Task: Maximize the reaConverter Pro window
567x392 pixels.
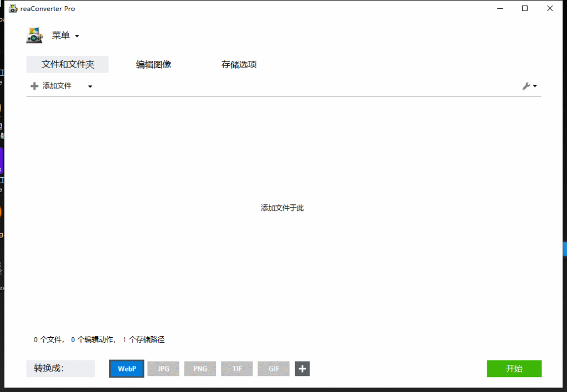Action: click(x=525, y=8)
